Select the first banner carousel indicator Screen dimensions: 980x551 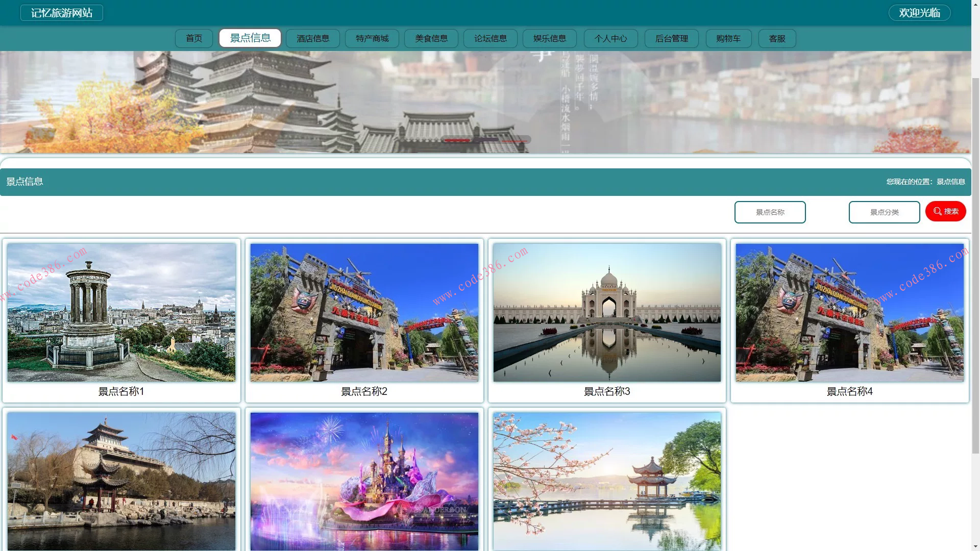pos(457,140)
